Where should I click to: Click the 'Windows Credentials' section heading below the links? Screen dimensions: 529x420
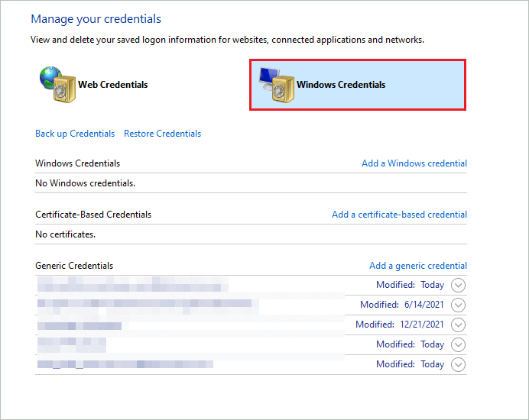click(78, 163)
